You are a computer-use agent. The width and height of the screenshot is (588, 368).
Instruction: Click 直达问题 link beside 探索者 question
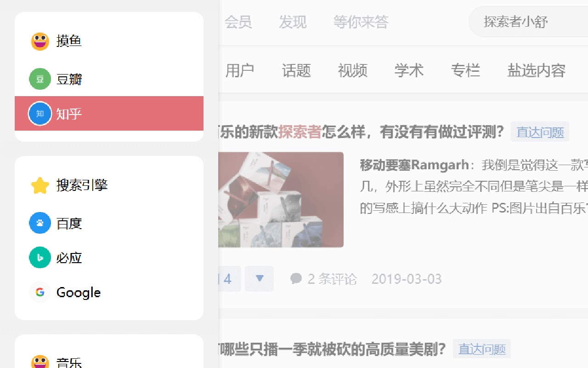pyautogui.click(x=540, y=132)
